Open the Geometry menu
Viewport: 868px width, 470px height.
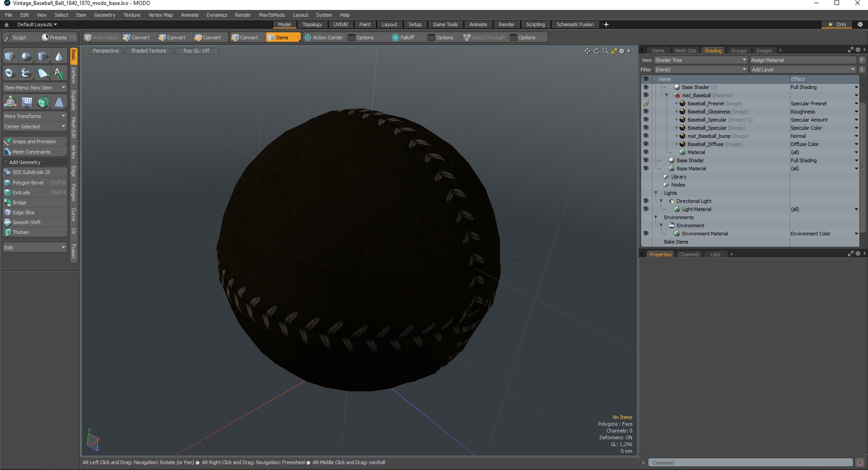[104, 15]
